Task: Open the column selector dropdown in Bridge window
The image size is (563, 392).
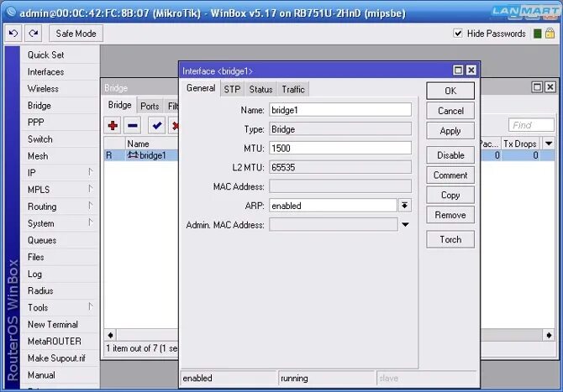Action: 548,144
